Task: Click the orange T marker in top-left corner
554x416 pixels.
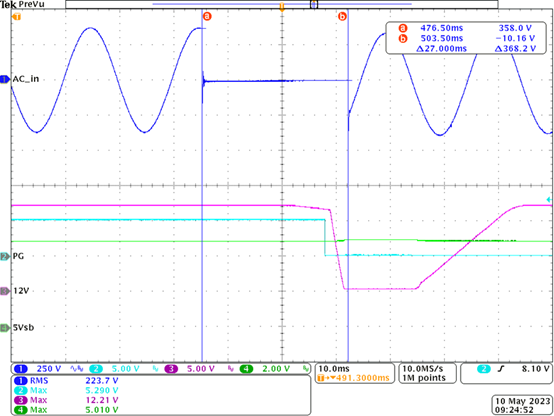Action: click(x=17, y=17)
